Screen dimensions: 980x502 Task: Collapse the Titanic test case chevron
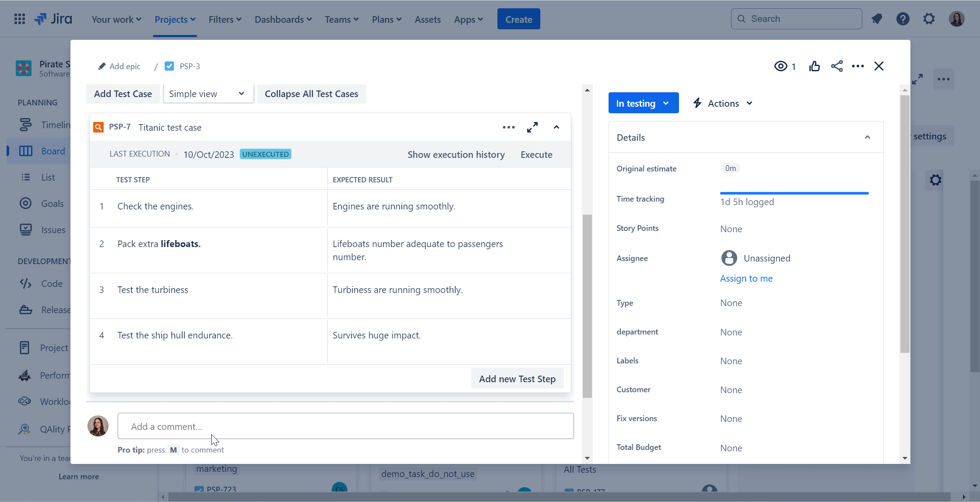point(556,127)
